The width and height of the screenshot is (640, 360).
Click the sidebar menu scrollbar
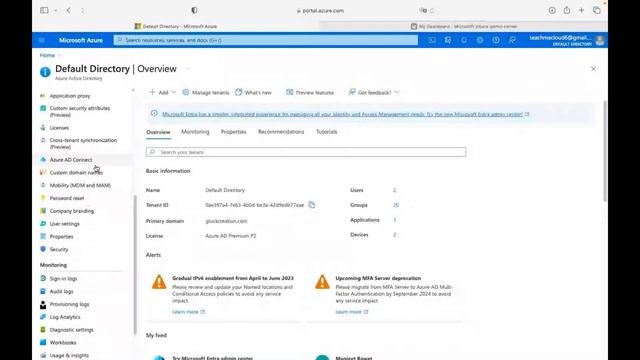click(x=135, y=265)
